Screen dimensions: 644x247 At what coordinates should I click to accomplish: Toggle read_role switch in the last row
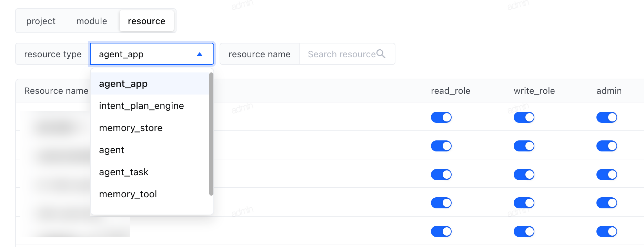441,231
